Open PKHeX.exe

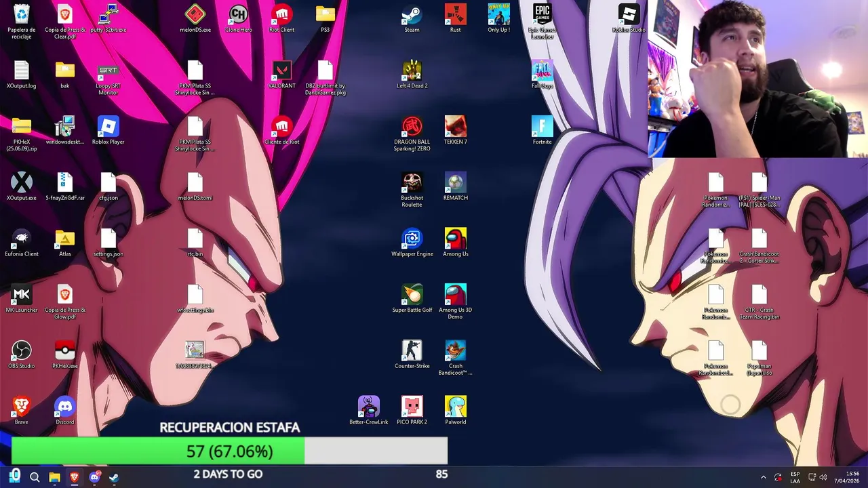65,354
